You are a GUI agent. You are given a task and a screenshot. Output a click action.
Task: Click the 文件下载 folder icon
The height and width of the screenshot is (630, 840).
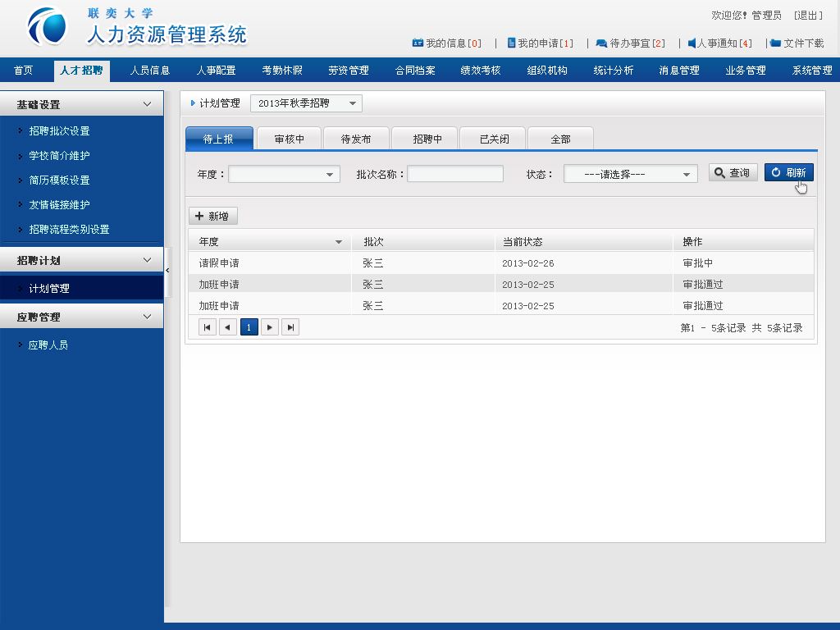775,43
